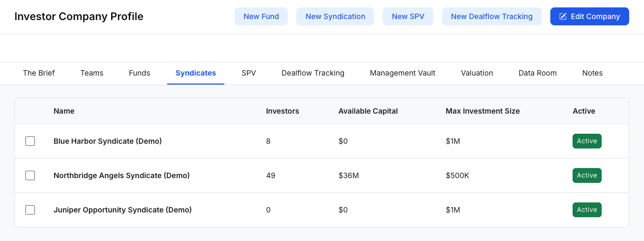644x241 pixels.
Task: Click the Available Capital column header
Action: coord(368,111)
